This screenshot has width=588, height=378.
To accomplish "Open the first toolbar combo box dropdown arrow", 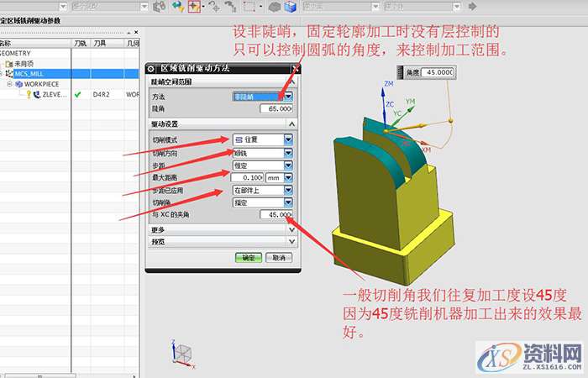I will [63, 7].
